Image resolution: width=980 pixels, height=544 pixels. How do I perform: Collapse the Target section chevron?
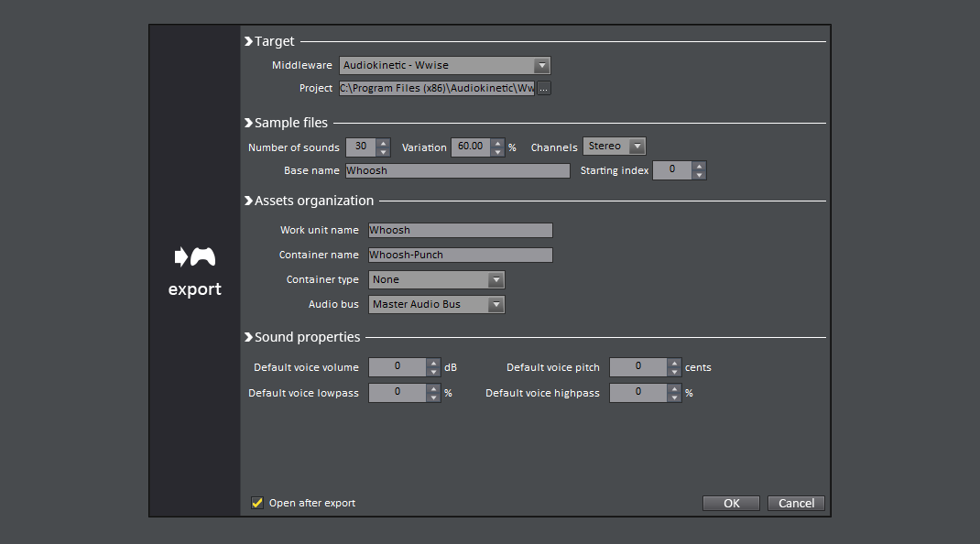pyautogui.click(x=248, y=41)
